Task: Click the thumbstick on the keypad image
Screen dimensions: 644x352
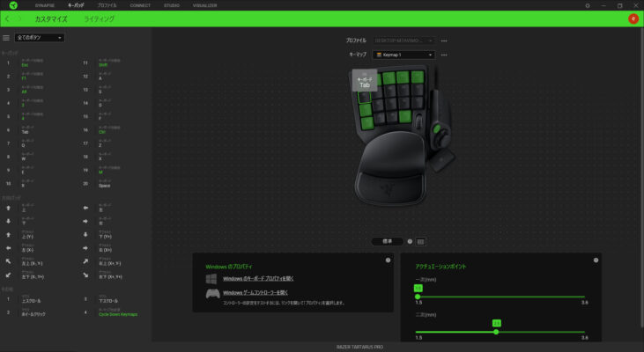Action: point(441,140)
